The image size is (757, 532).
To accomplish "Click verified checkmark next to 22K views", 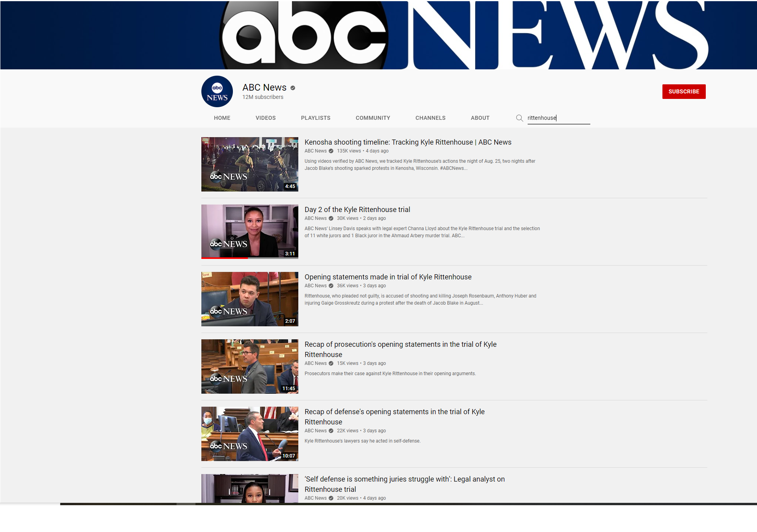I will point(331,431).
